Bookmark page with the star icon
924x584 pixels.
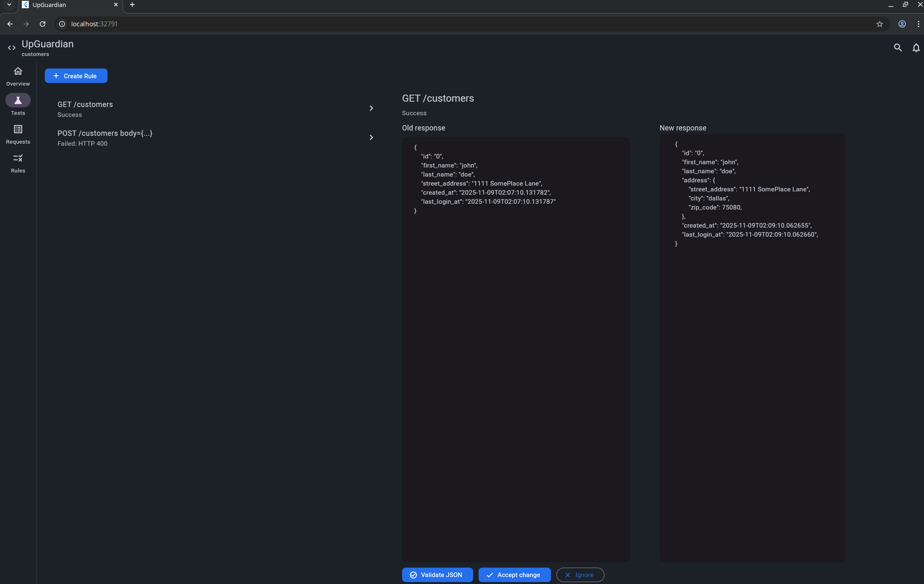(880, 24)
